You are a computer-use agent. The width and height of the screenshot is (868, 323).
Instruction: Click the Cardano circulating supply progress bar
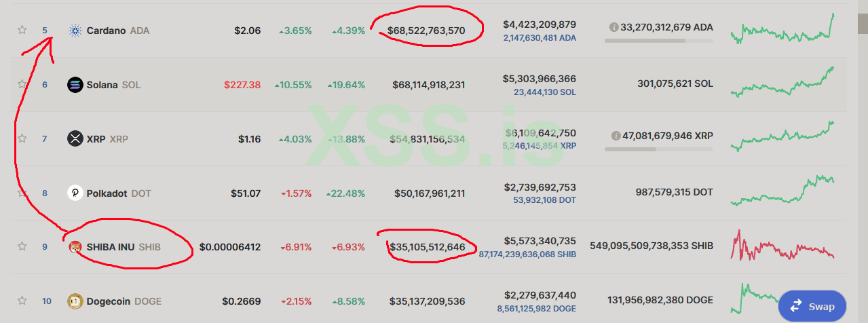(x=658, y=41)
